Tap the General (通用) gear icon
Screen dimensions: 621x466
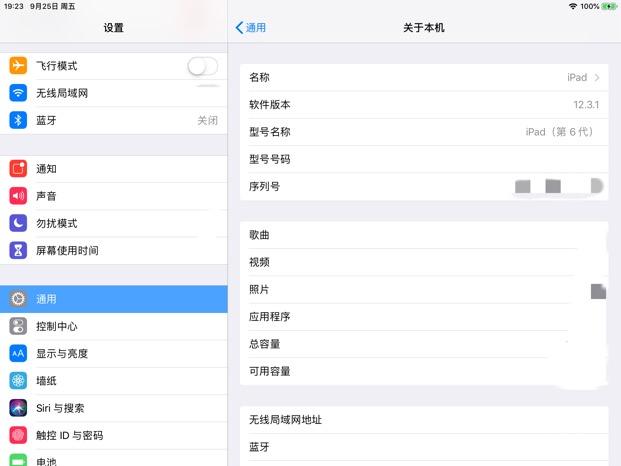18,299
